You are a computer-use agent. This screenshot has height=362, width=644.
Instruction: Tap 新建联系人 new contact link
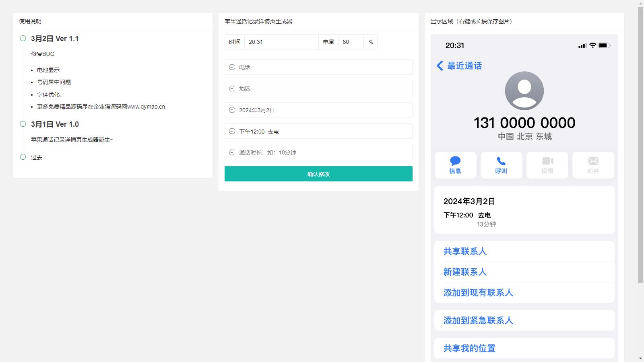click(x=465, y=272)
